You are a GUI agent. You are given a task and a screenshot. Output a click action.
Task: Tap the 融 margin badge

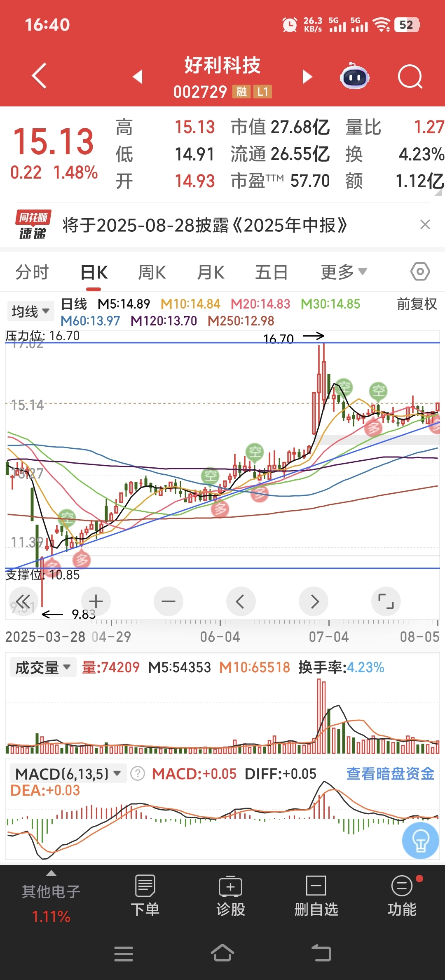click(242, 92)
